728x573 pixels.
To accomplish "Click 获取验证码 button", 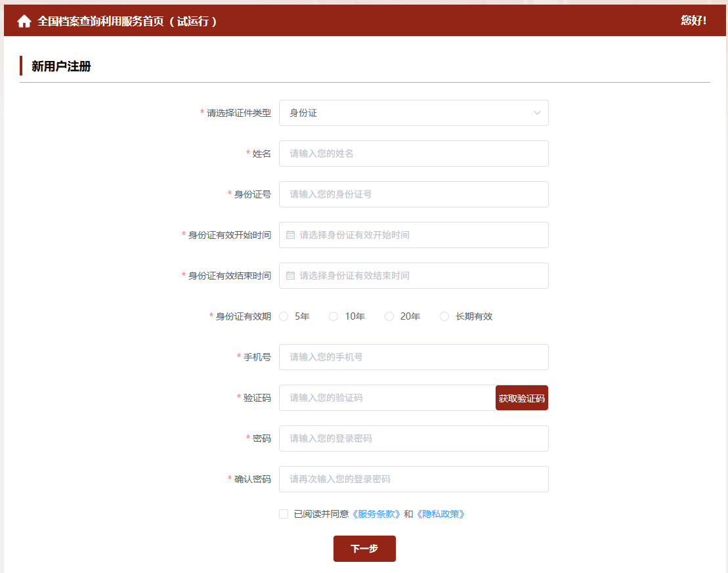I will (x=521, y=398).
